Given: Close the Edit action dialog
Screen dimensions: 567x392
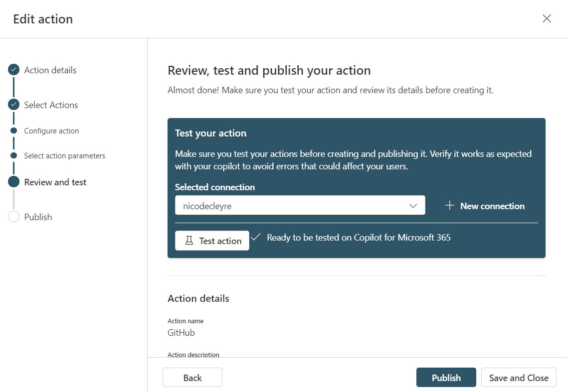Looking at the screenshot, I should (x=547, y=19).
